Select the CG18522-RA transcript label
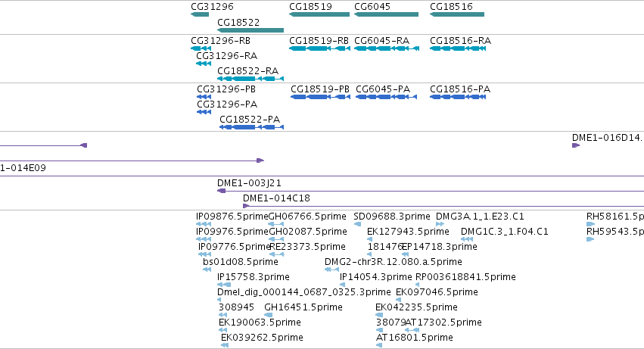644x349 pixels. [247, 70]
